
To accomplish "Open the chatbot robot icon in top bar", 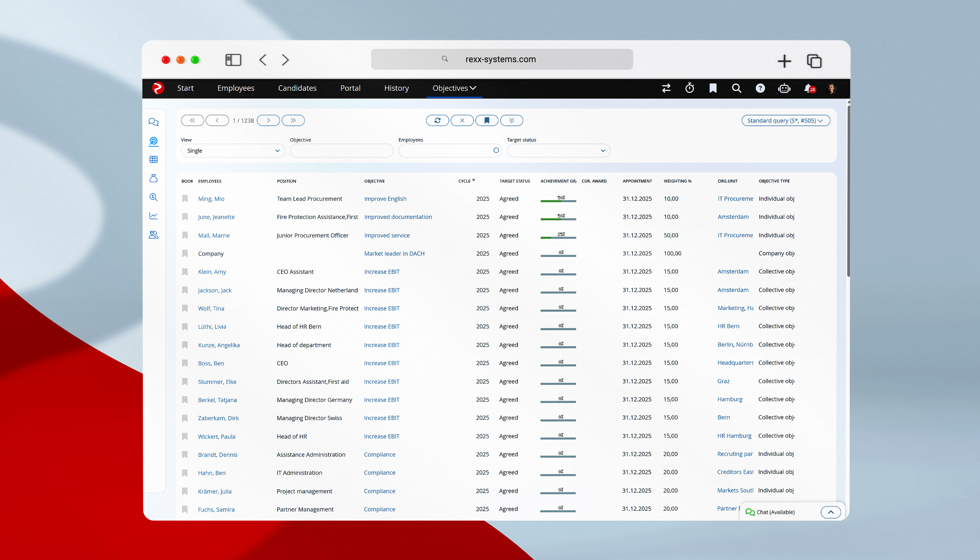I will point(784,88).
